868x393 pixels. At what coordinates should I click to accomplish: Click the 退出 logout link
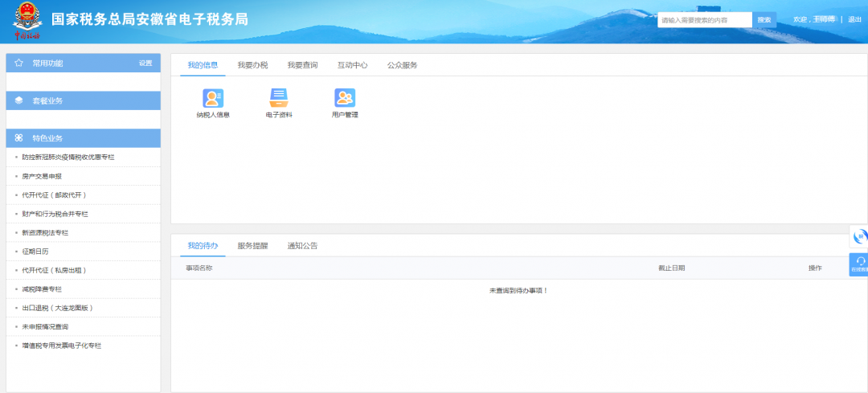click(854, 19)
